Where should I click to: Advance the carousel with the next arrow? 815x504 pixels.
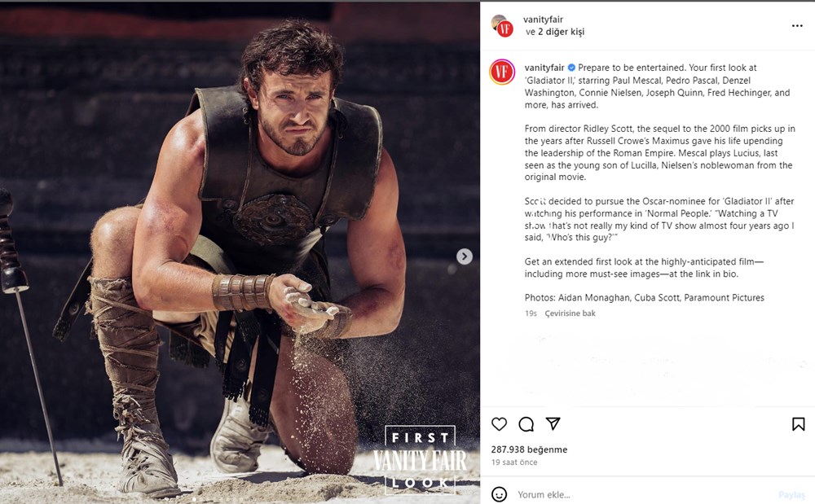[x=463, y=256]
